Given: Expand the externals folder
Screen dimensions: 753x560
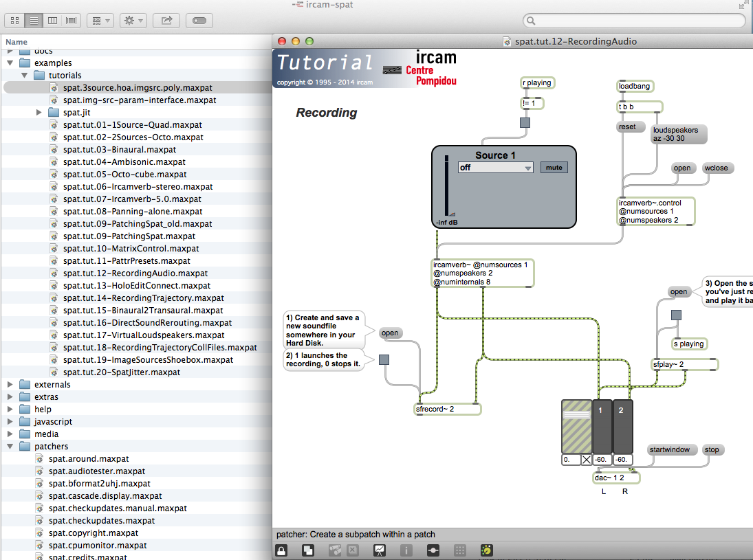Looking at the screenshot, I should coord(10,384).
